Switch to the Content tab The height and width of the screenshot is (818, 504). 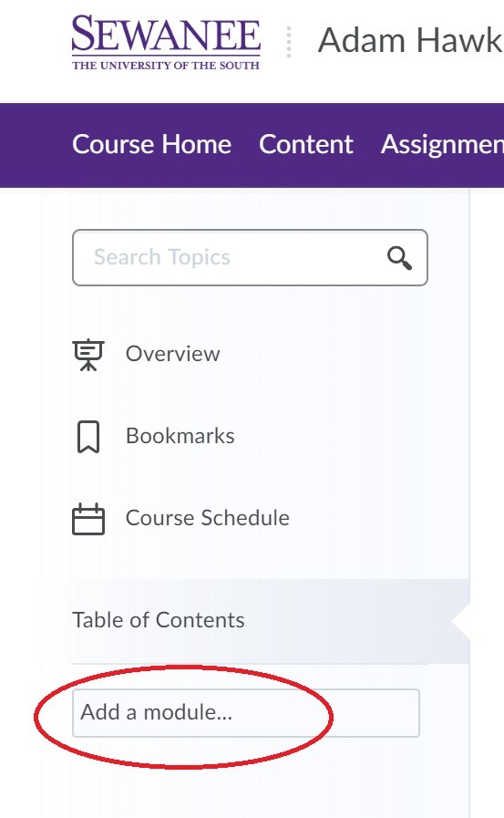[306, 144]
